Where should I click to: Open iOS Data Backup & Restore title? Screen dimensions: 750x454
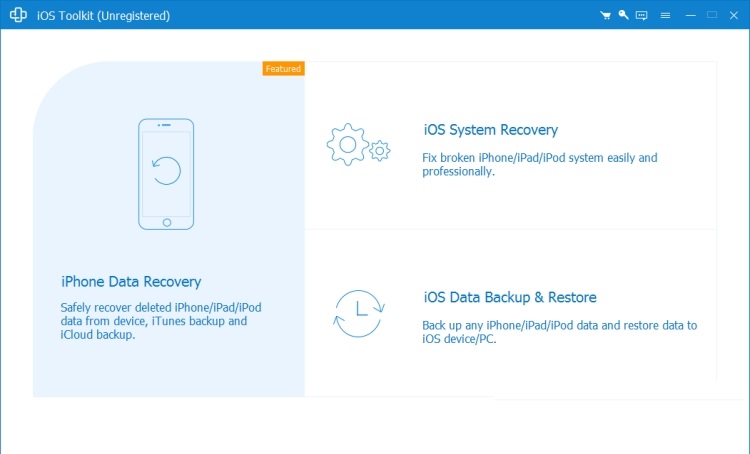pos(510,297)
